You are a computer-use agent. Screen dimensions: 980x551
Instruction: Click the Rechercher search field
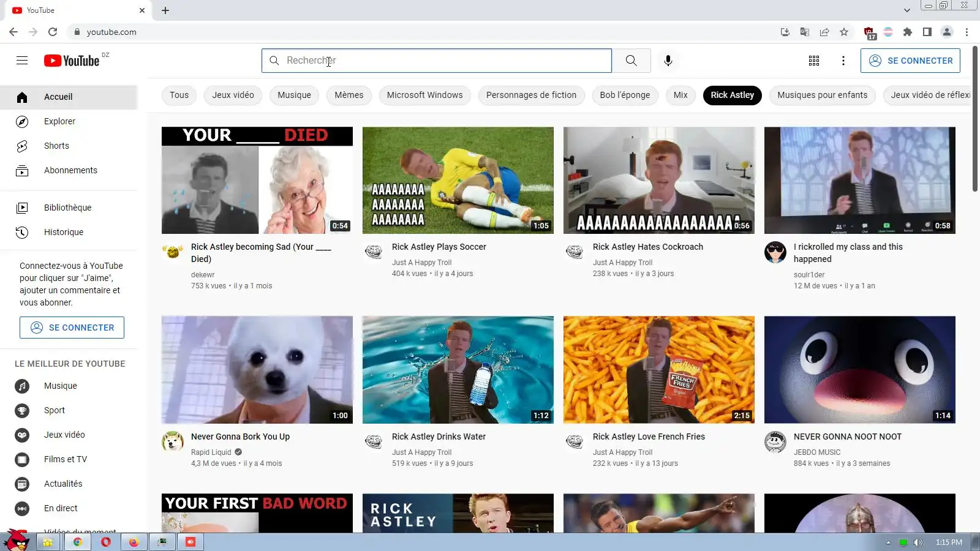(437, 61)
